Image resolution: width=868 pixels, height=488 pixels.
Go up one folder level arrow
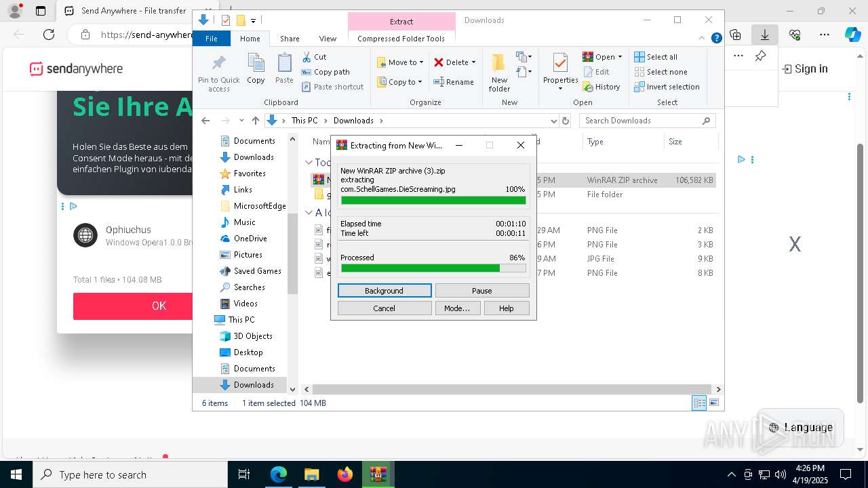pyautogui.click(x=255, y=121)
